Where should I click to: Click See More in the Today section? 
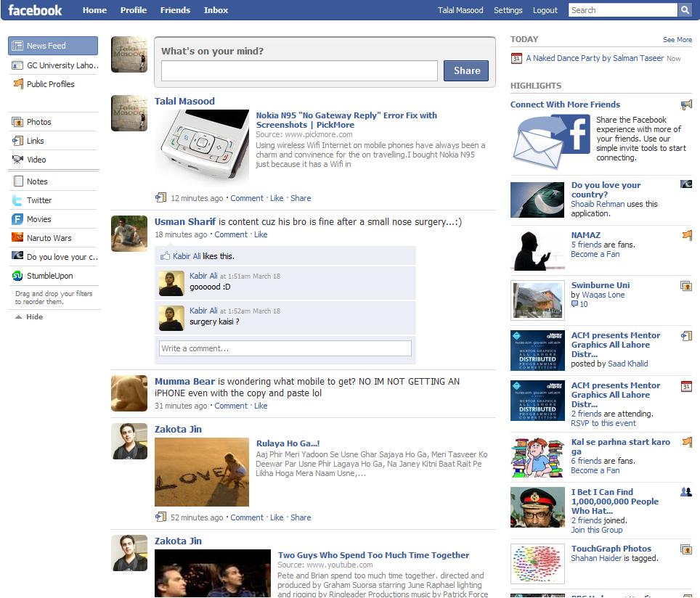[x=677, y=40]
